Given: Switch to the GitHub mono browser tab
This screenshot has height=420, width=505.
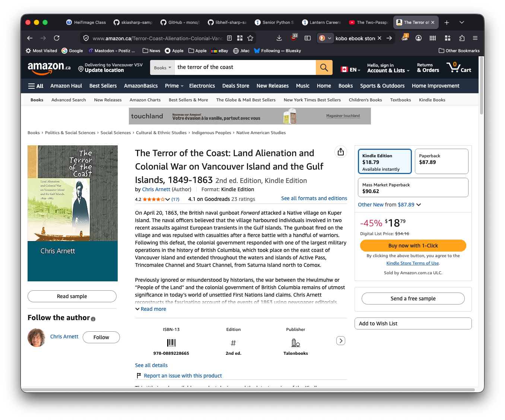Looking at the screenshot, I should [180, 22].
